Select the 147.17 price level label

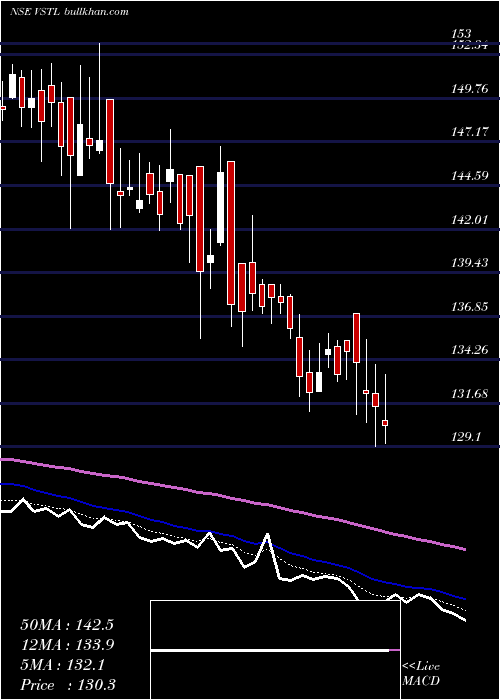click(470, 132)
